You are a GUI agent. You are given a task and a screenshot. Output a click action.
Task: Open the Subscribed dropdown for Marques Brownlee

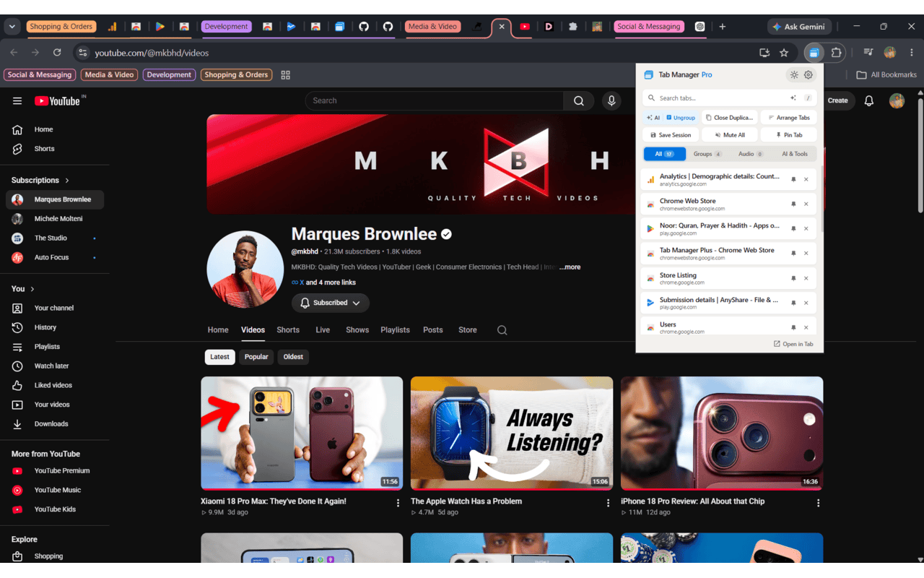tap(331, 303)
